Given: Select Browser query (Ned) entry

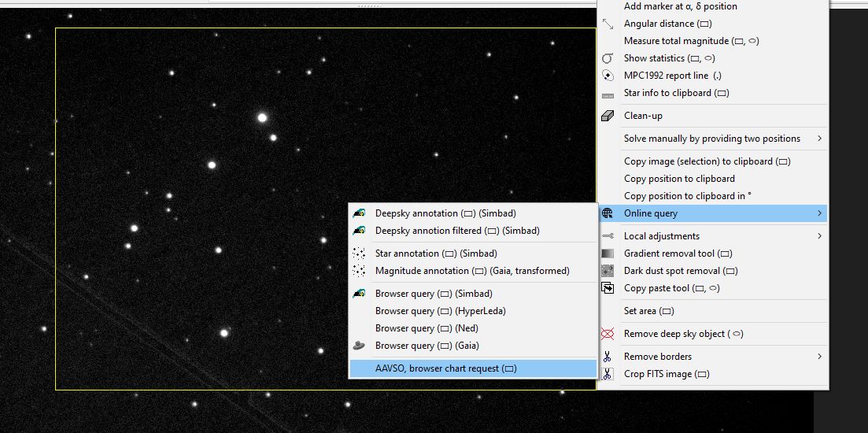Looking at the screenshot, I should pos(427,328).
